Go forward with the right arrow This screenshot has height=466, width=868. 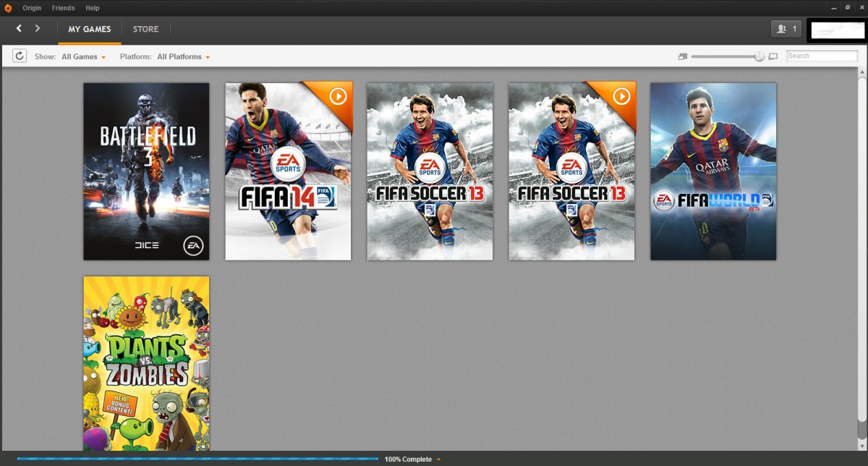(x=38, y=29)
